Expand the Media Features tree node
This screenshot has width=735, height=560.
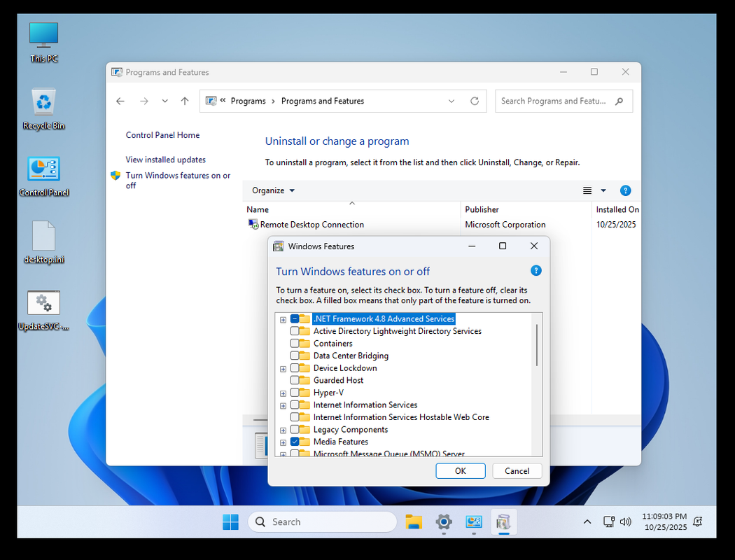pos(283,442)
